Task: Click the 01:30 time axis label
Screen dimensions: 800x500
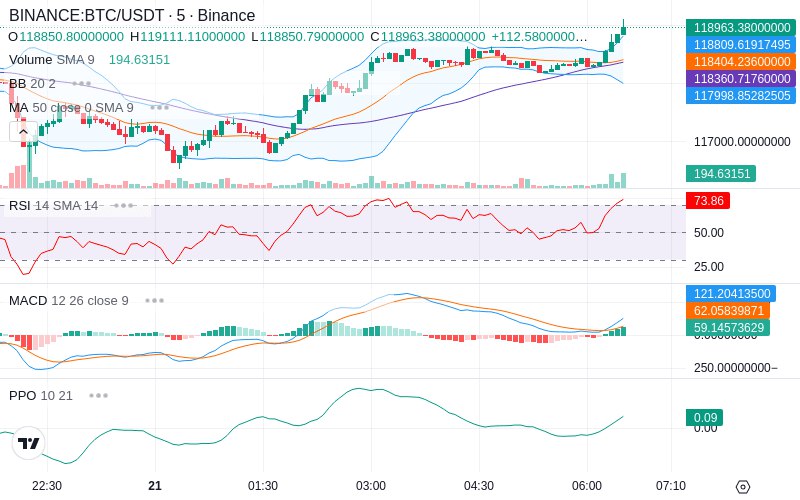Action: pyautogui.click(x=263, y=486)
